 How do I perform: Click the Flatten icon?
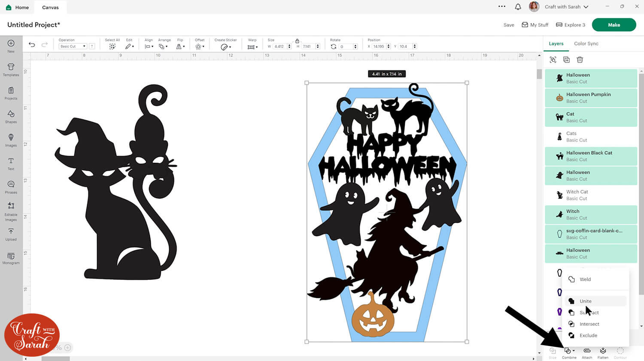(603, 352)
